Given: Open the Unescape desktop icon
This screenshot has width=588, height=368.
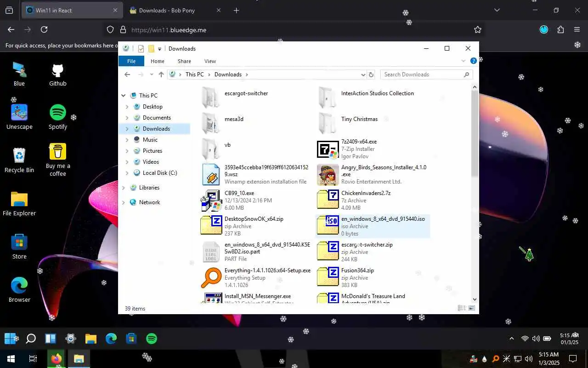Looking at the screenshot, I should point(19,118).
